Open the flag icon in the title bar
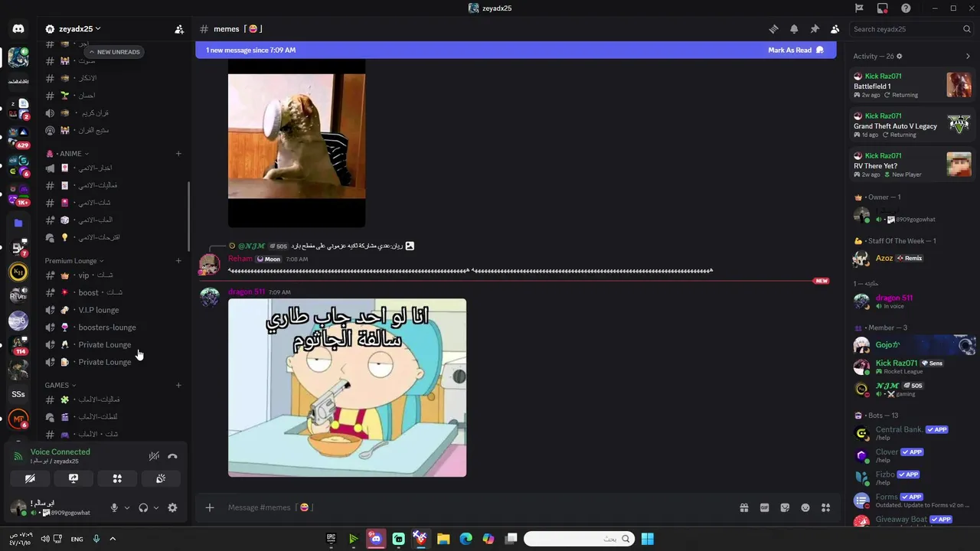Screen dimensions: 980x551 859,8
